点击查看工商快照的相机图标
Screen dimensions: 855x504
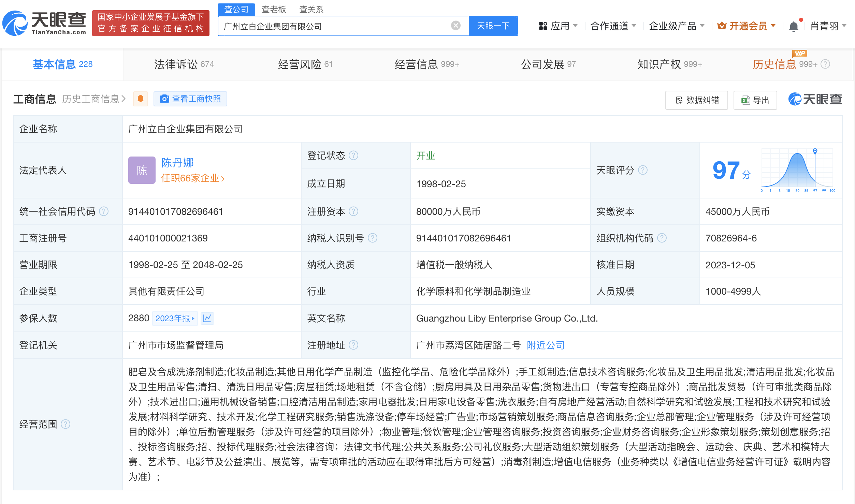coord(165,99)
